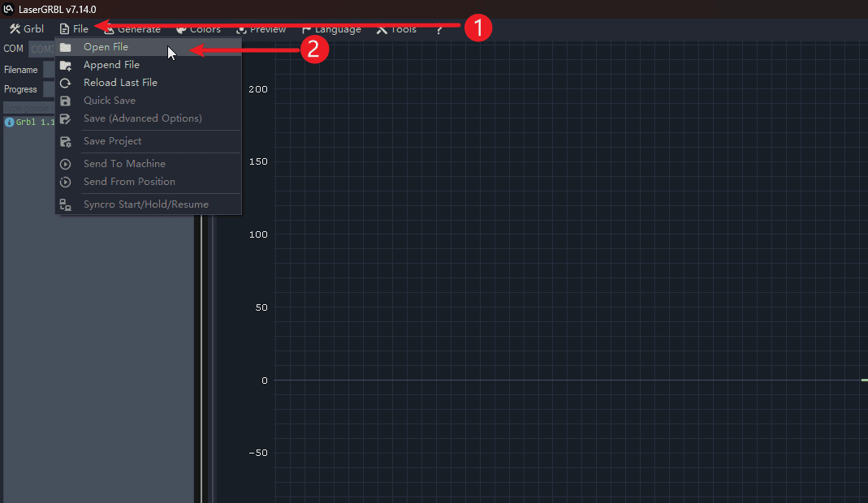Click the Save Project icon
868x503 pixels.
[66, 141]
